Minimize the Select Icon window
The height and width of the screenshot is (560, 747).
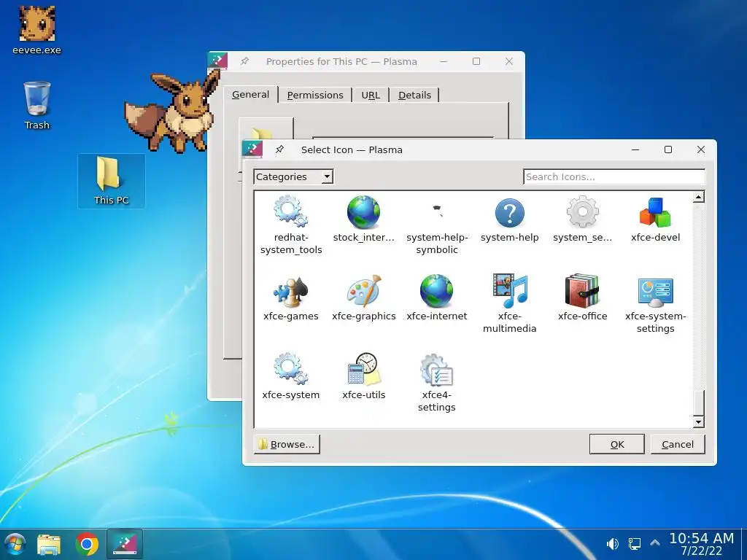635,149
